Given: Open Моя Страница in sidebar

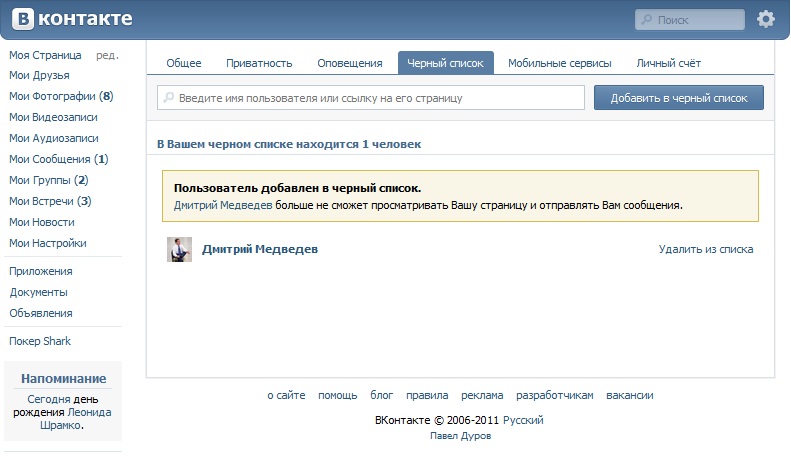Looking at the screenshot, I should click(x=45, y=55).
